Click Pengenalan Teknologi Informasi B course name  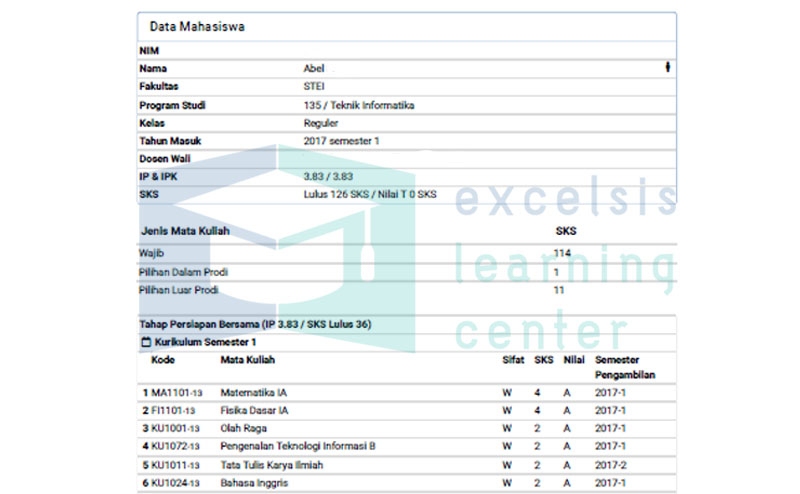(x=297, y=447)
